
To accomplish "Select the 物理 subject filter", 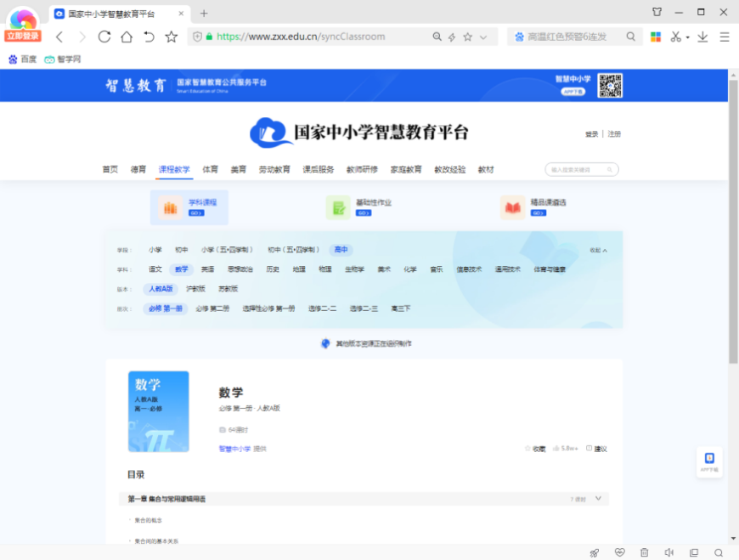I will tap(325, 269).
